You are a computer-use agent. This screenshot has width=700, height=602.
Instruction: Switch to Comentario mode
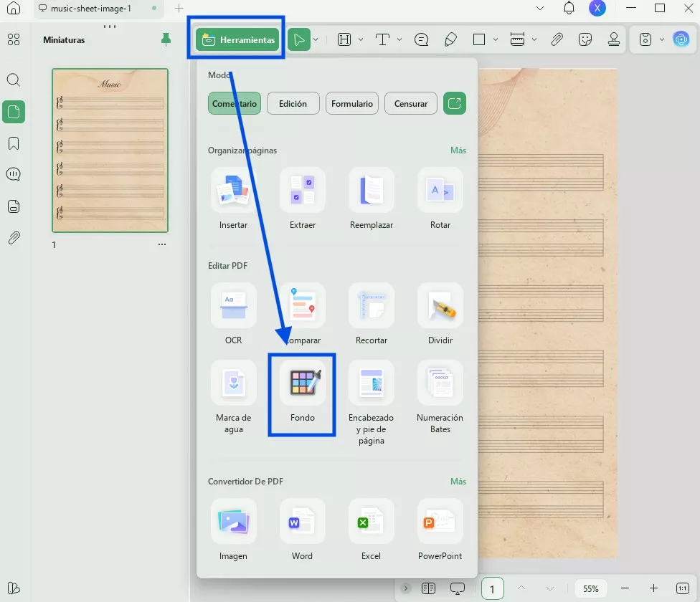(x=235, y=103)
